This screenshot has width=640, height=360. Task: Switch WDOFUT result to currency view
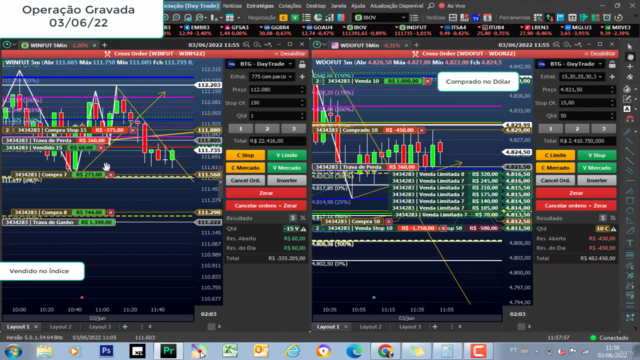point(603,218)
